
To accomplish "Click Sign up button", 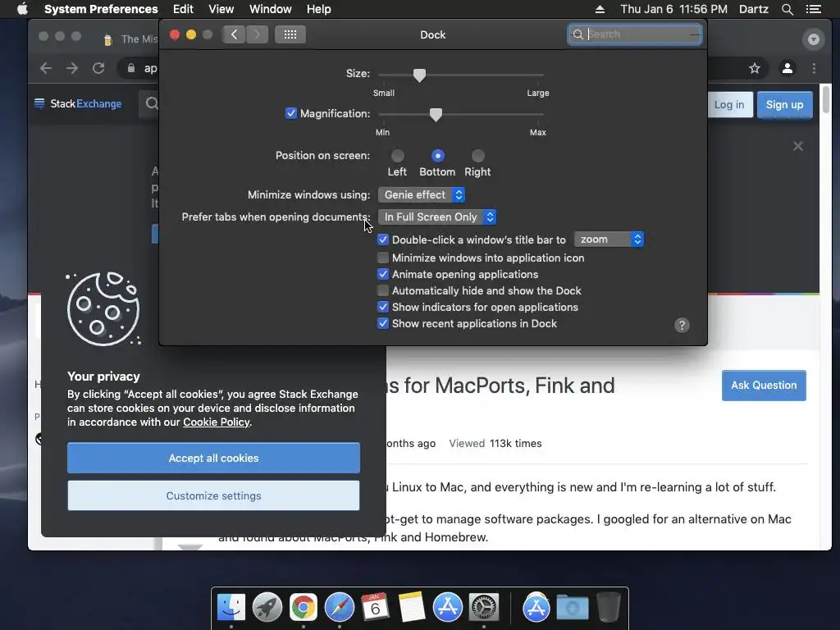I will pyautogui.click(x=784, y=104).
